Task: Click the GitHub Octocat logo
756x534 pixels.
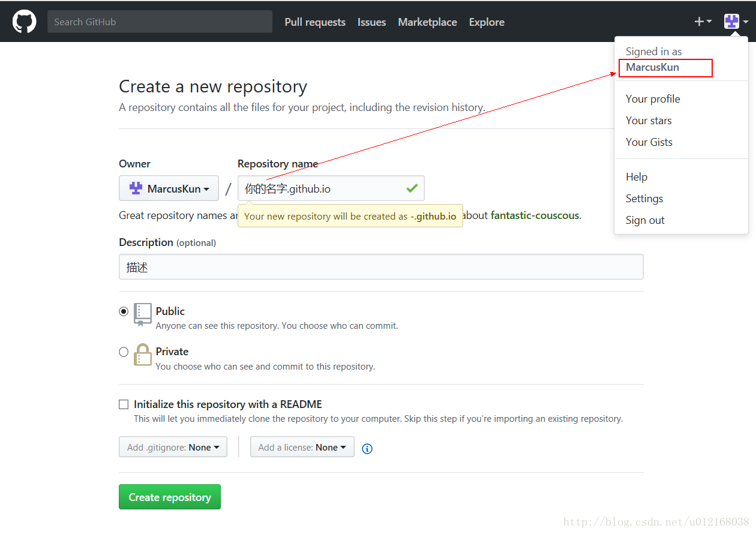Action: click(x=25, y=22)
